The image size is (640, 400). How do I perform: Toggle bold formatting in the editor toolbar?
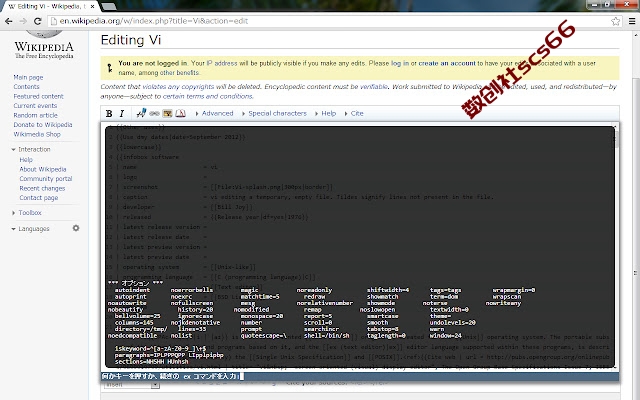click(x=109, y=113)
